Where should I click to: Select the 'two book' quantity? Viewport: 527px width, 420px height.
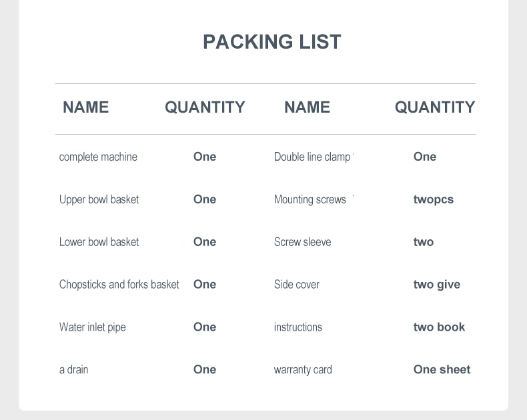click(x=439, y=327)
